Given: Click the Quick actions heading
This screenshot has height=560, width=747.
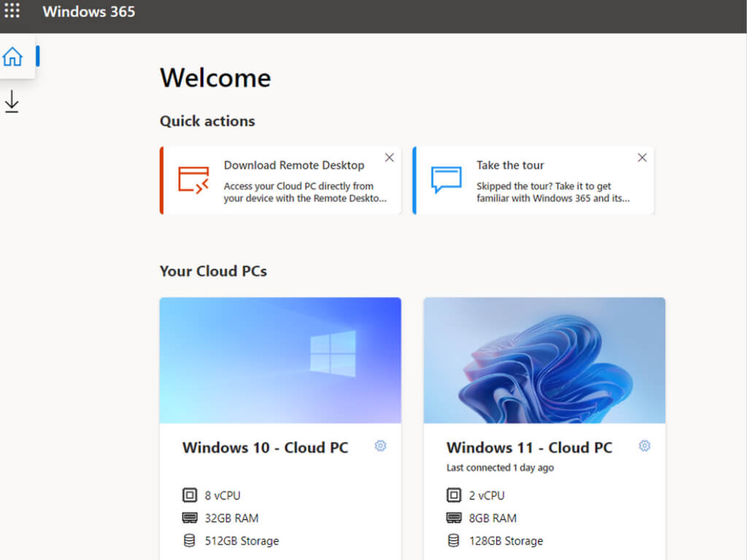Looking at the screenshot, I should (x=207, y=121).
